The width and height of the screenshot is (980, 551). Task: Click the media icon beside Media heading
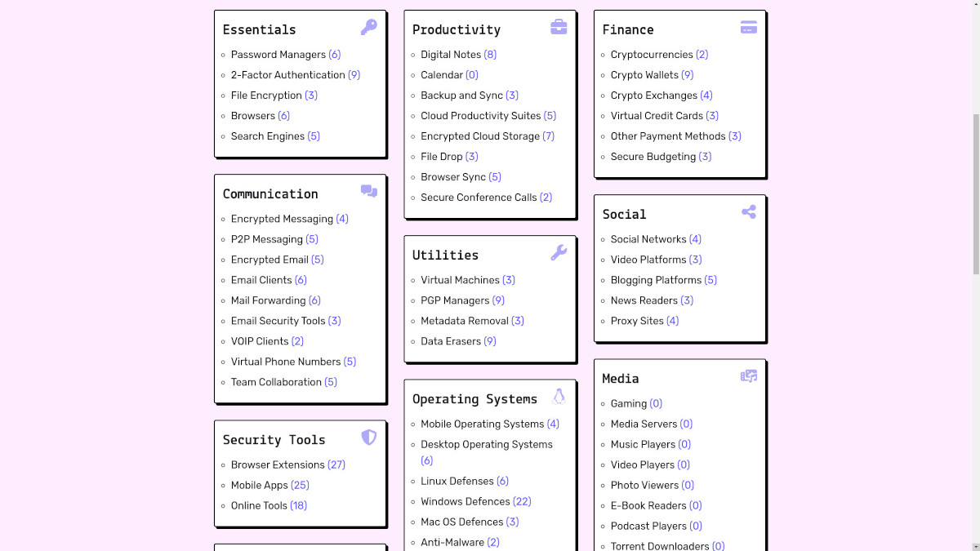tap(749, 376)
